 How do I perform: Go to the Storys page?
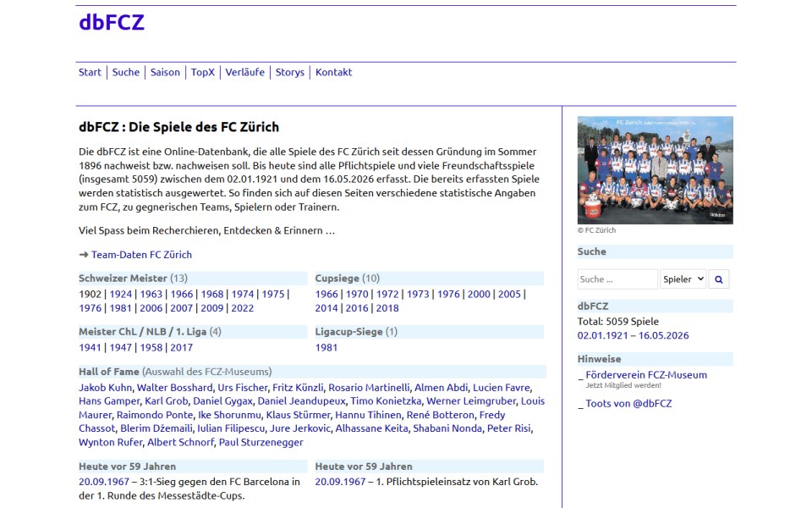(x=290, y=72)
